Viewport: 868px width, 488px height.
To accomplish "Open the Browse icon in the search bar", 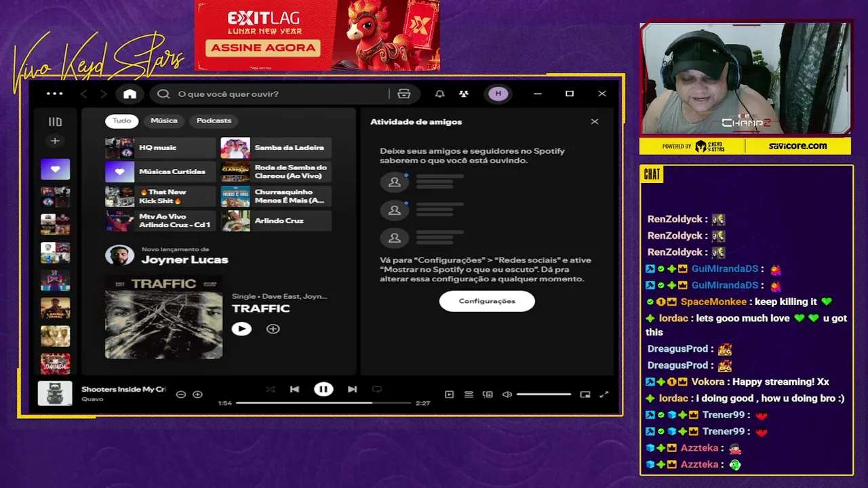I will click(x=404, y=94).
